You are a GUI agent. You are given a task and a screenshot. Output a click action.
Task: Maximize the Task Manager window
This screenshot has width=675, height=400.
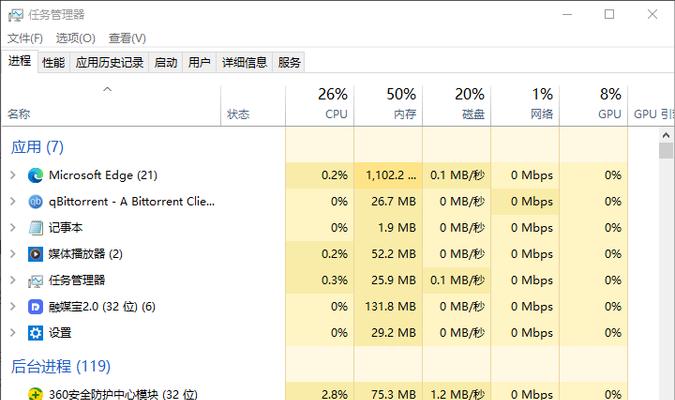pos(609,15)
